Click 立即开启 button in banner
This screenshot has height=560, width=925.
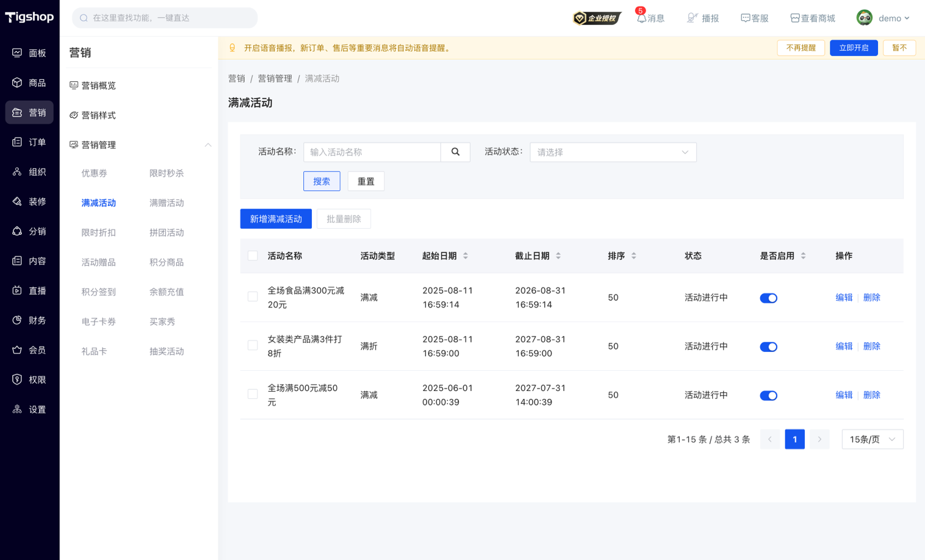[854, 48]
